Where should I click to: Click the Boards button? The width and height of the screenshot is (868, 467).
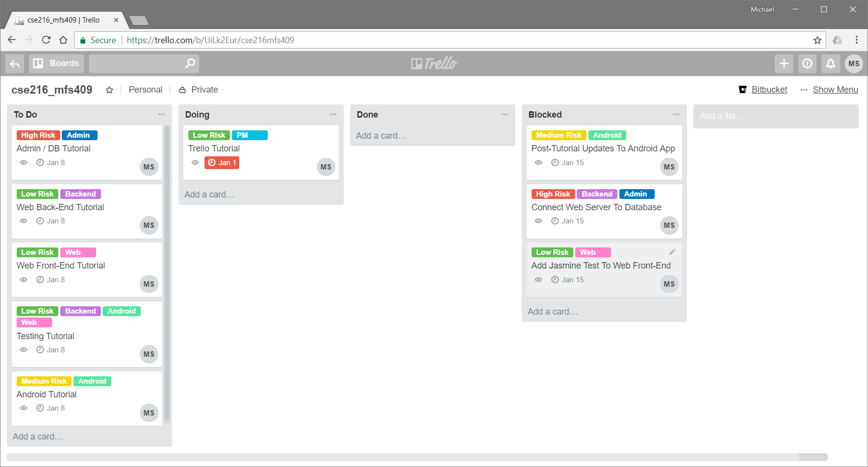point(56,63)
